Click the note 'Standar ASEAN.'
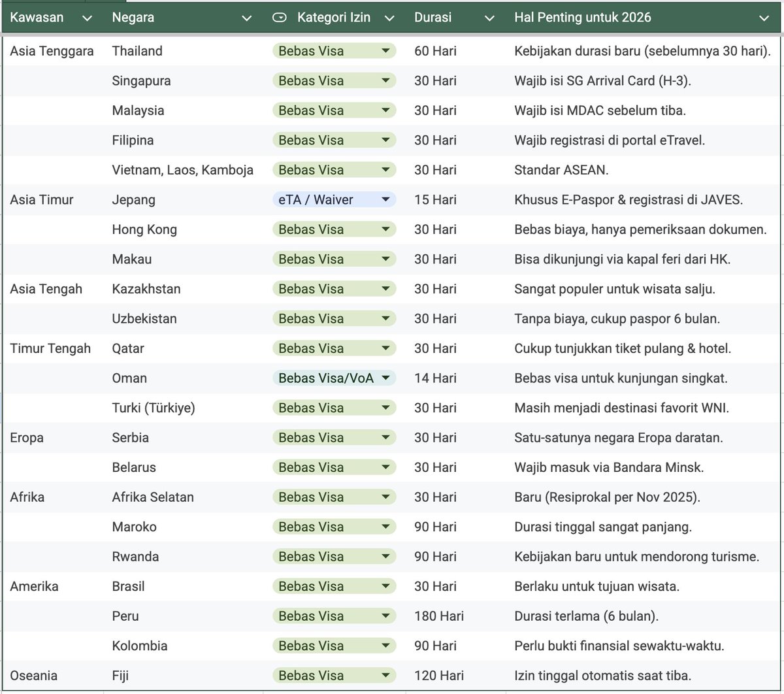784x694 pixels. 561,170
